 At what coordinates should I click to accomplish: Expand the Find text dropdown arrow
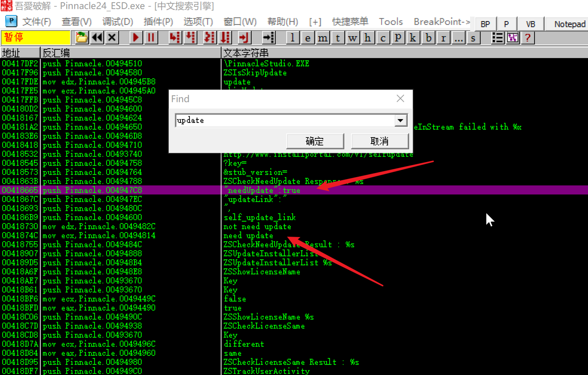[400, 120]
